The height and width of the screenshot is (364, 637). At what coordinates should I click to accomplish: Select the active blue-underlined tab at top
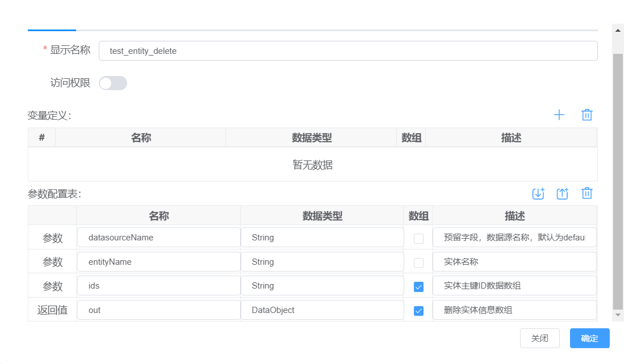point(52,29)
